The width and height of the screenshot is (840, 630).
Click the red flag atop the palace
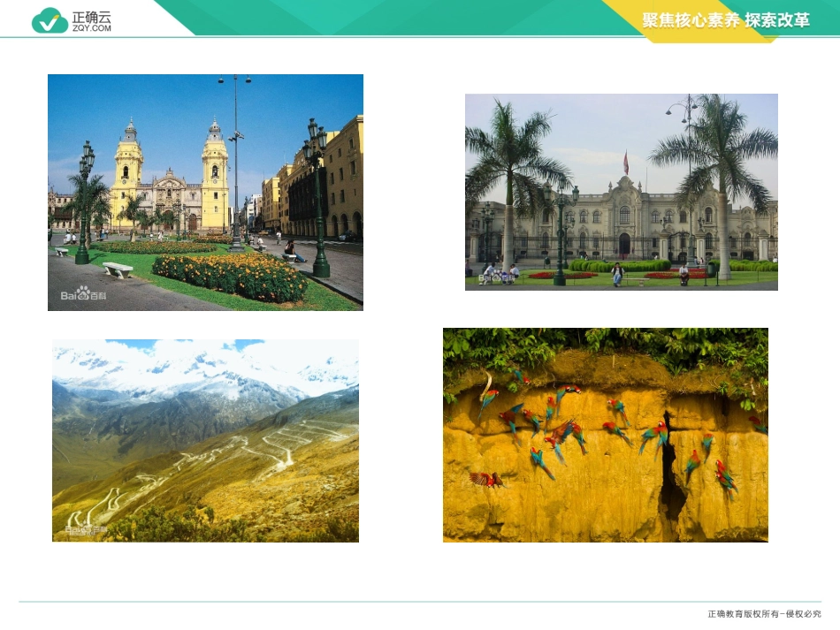[x=625, y=162]
